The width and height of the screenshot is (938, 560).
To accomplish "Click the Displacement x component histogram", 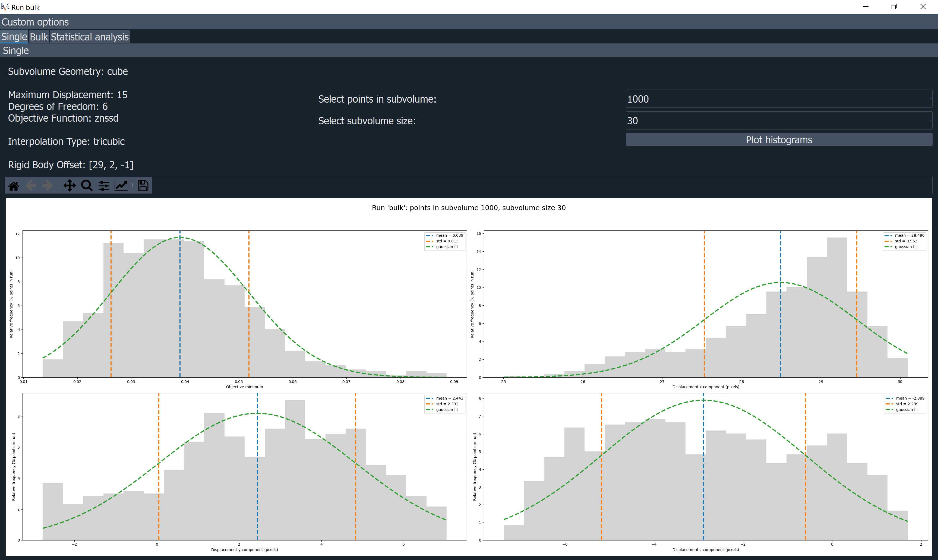I will tap(706, 304).
